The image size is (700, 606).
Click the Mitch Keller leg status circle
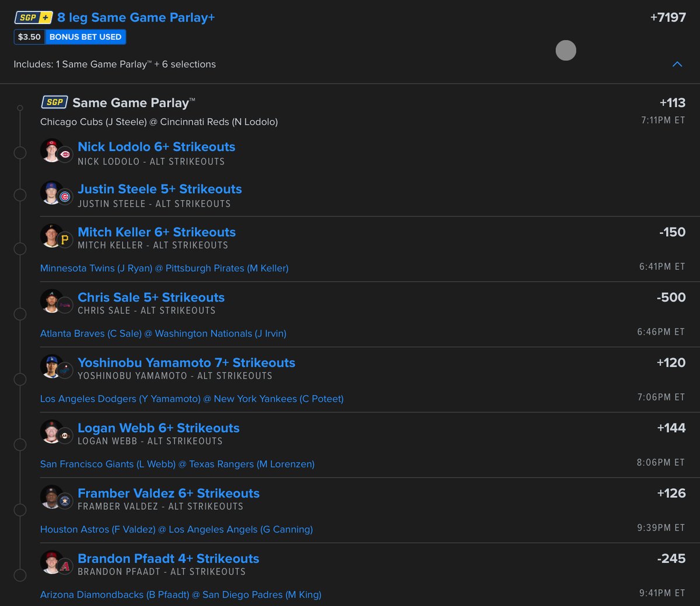[x=20, y=249]
